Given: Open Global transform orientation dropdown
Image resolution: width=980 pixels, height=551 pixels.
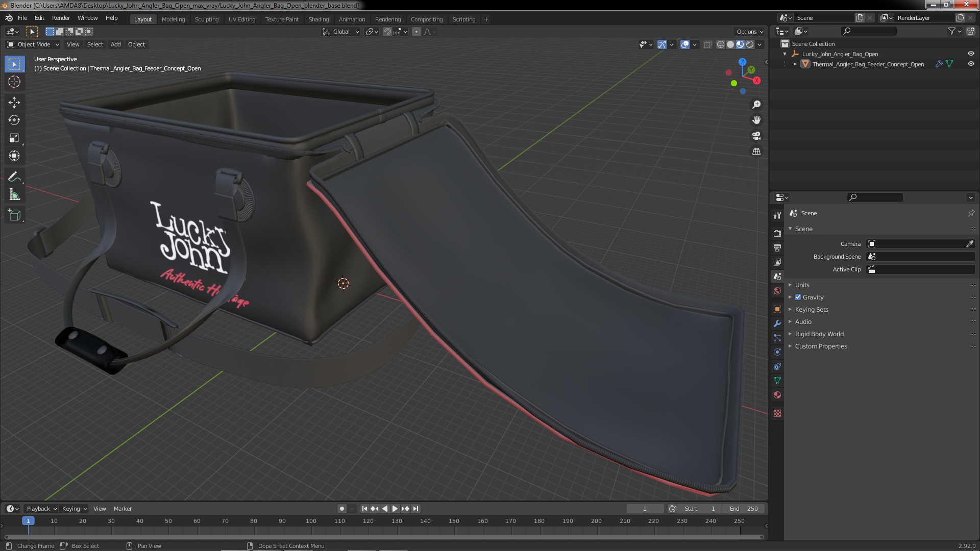Looking at the screenshot, I should [341, 32].
